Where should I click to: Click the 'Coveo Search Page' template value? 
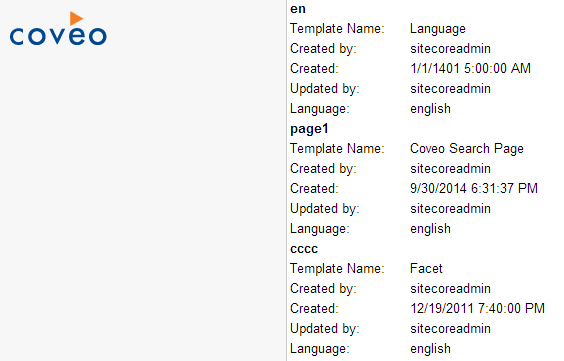[x=467, y=148]
